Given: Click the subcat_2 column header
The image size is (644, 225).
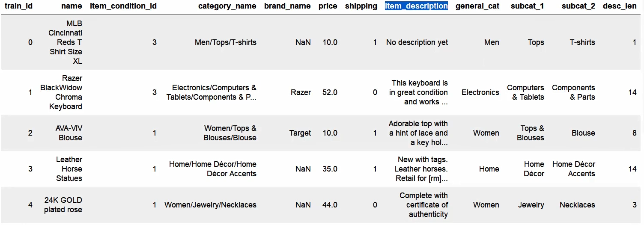Looking at the screenshot, I should [x=578, y=6].
